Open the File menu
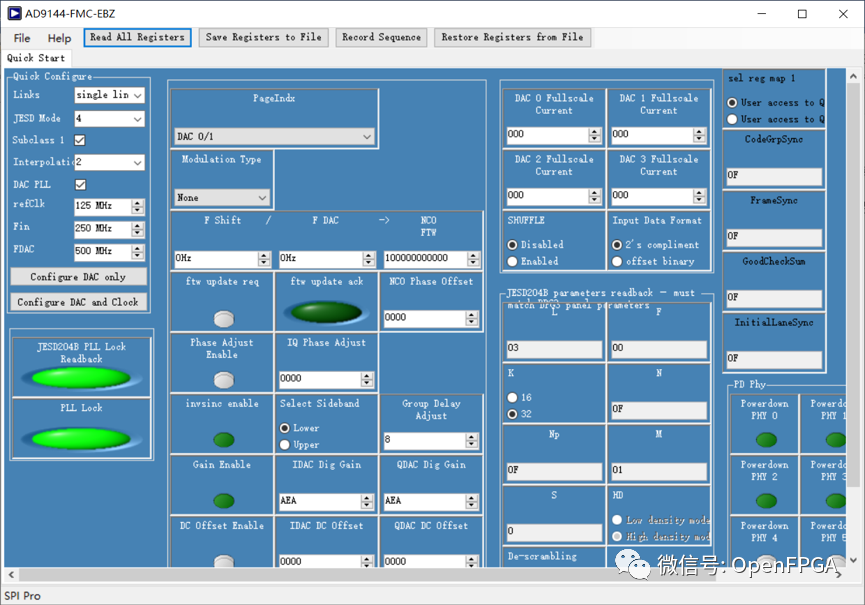The image size is (865, 605). pyautogui.click(x=22, y=38)
